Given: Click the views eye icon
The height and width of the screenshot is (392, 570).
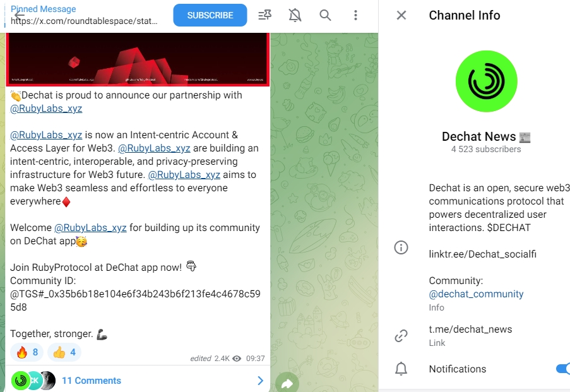Looking at the screenshot, I should [x=237, y=359].
